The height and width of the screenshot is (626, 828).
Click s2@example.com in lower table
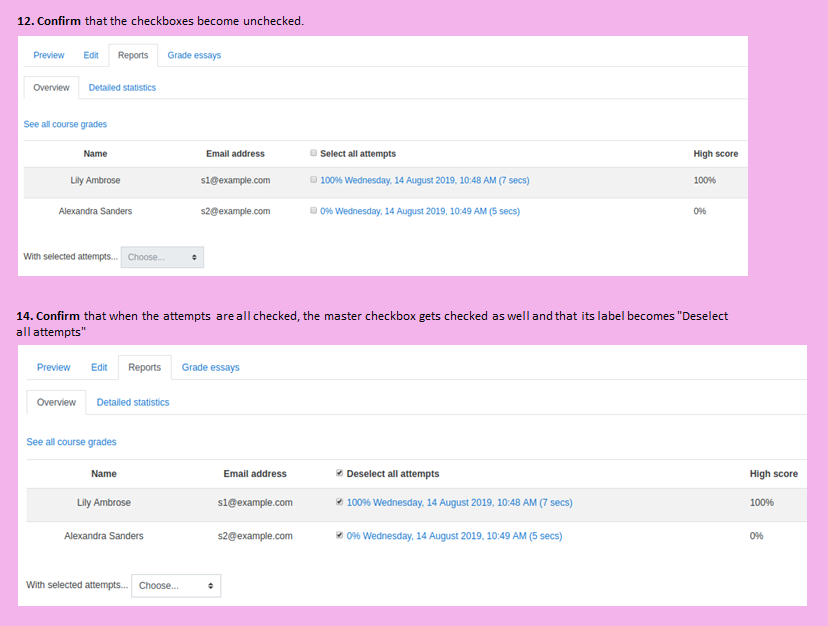tap(255, 536)
